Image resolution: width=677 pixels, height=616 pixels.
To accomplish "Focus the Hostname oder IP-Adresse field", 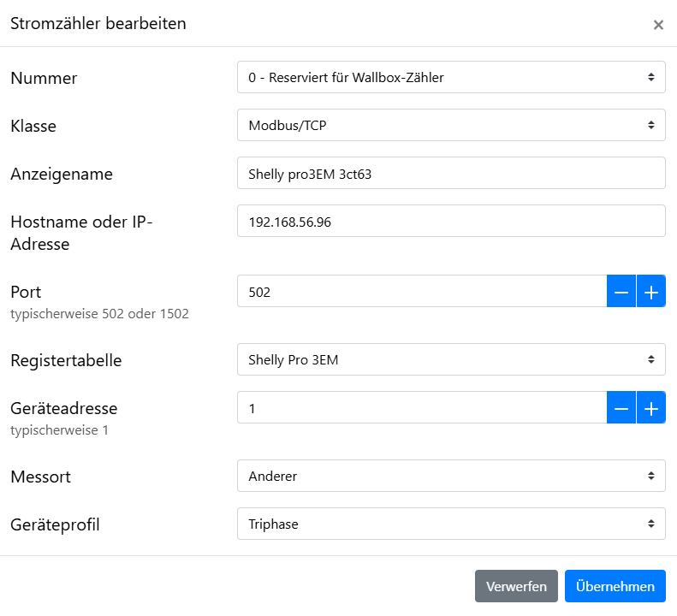I will (450, 221).
